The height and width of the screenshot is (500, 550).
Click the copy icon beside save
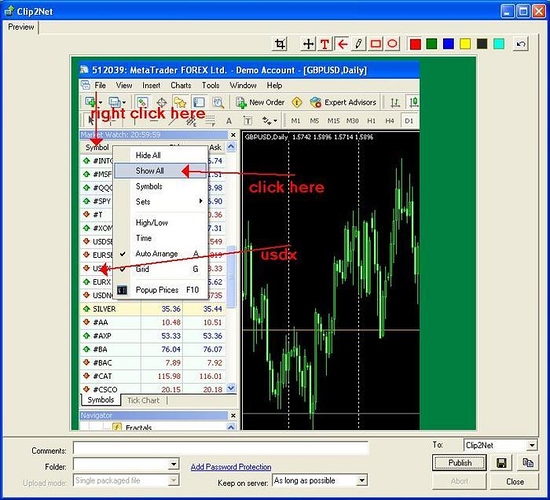pyautogui.click(x=528, y=463)
